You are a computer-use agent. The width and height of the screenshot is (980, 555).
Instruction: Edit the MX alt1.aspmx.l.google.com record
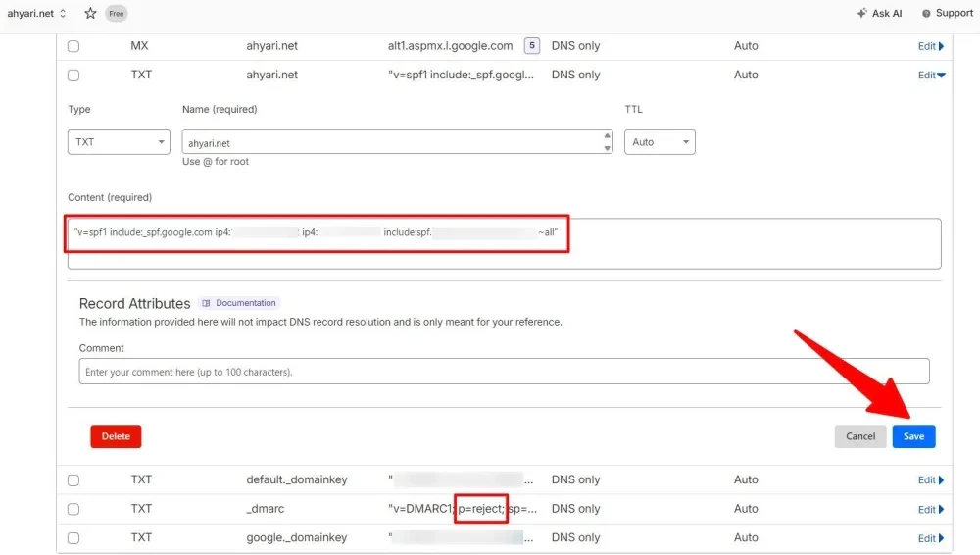[x=931, y=46]
